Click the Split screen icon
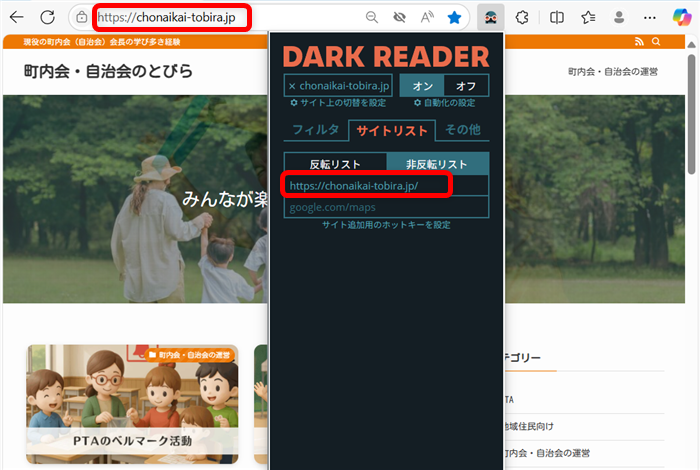The width and height of the screenshot is (700, 470). click(x=557, y=17)
